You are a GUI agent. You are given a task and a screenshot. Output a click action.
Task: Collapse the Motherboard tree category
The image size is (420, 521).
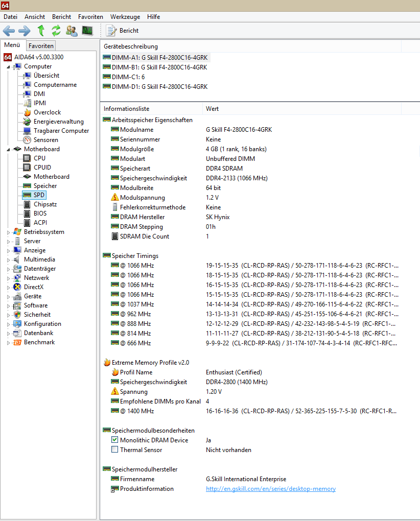[x=8, y=150]
